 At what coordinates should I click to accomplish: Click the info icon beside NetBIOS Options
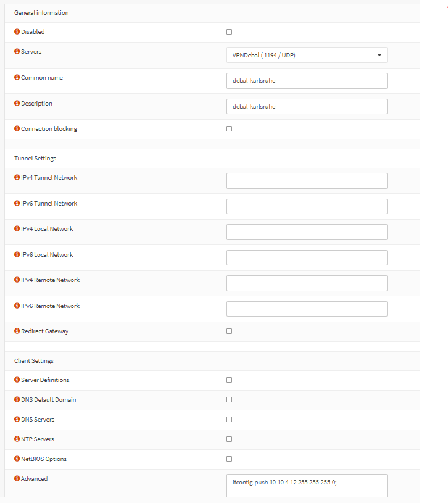pyautogui.click(x=16, y=459)
